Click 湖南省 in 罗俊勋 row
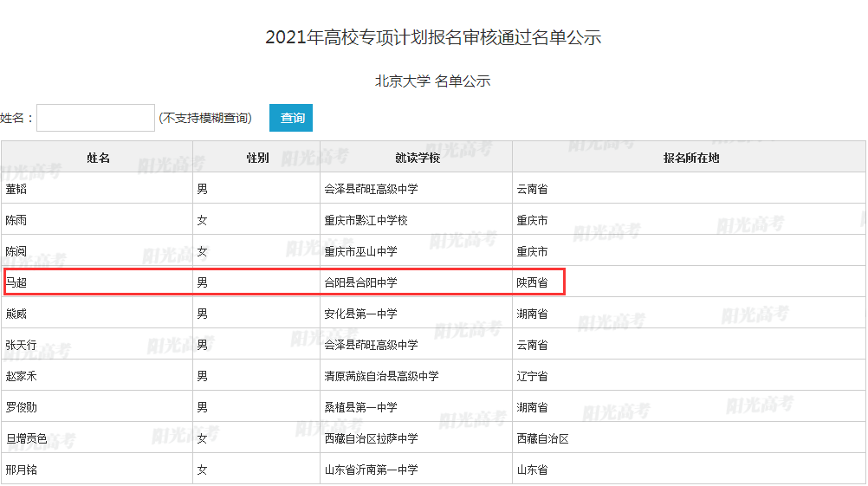868x486 pixels. pyautogui.click(x=532, y=407)
